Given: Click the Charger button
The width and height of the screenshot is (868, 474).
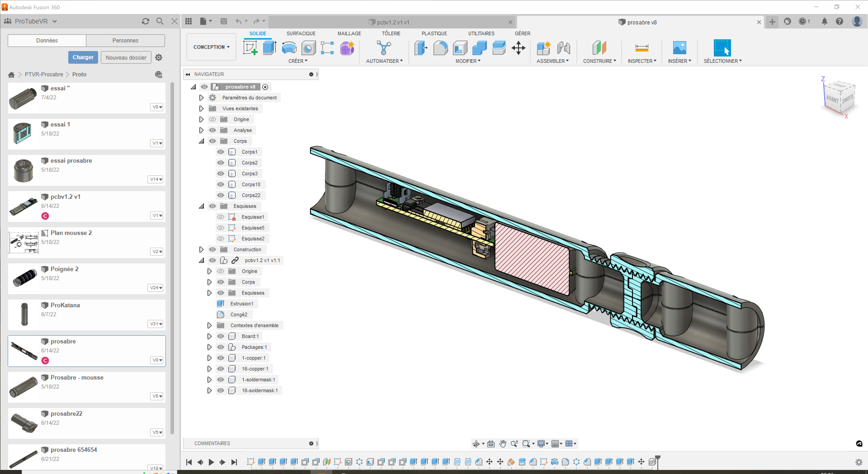Looking at the screenshot, I should click(83, 57).
